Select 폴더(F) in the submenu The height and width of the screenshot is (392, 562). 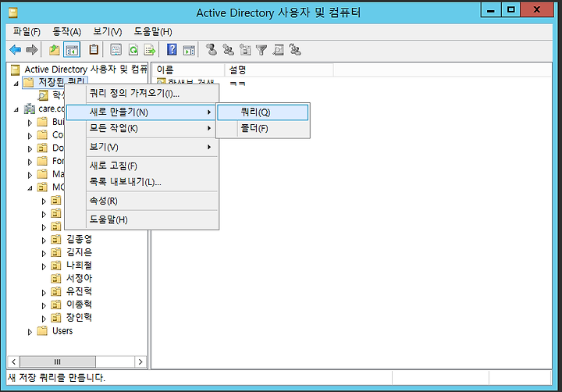pos(263,128)
